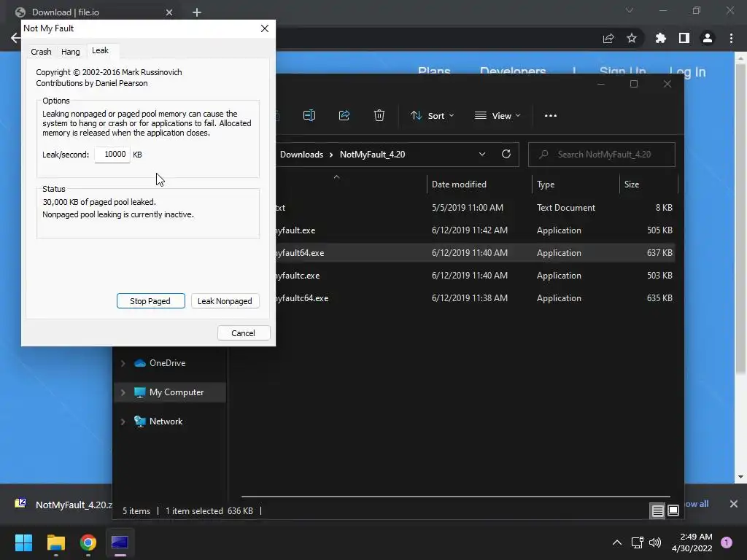This screenshot has width=747, height=560.
Task: Expand the My Computer tree node
Action: [x=123, y=392]
